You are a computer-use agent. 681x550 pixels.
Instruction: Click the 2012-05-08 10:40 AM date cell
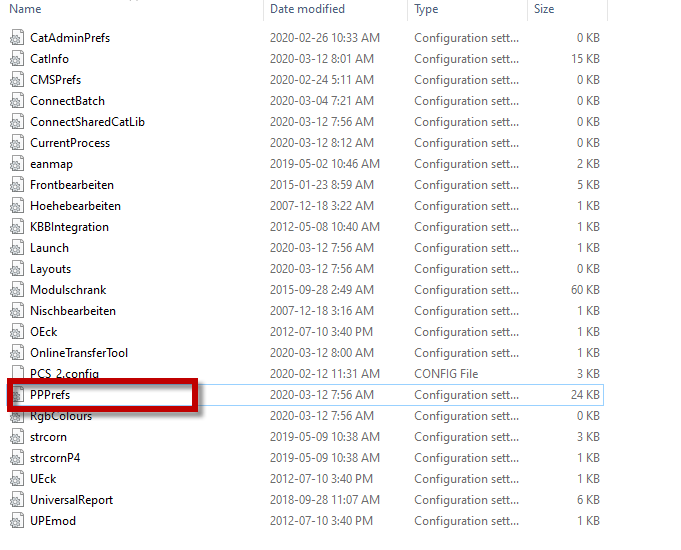324,227
